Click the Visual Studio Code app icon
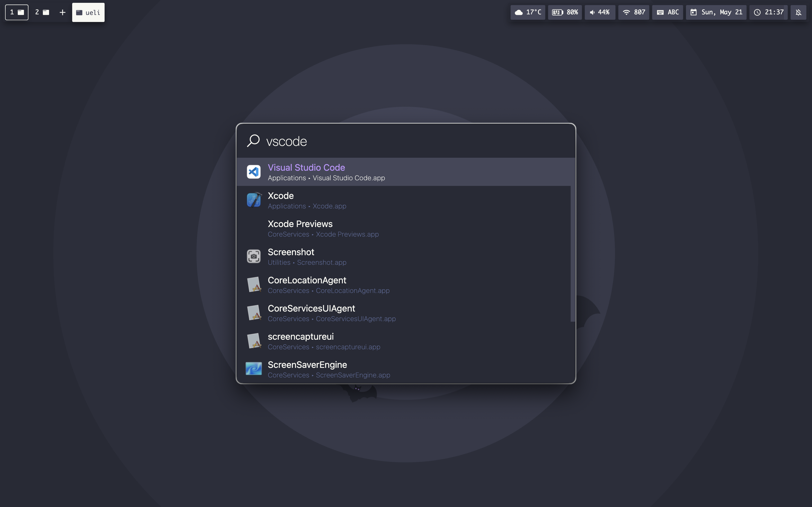The height and width of the screenshot is (507, 812). (254, 172)
